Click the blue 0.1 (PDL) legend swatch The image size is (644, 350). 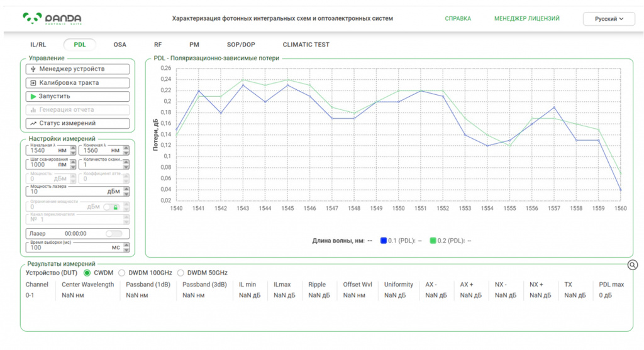384,241
